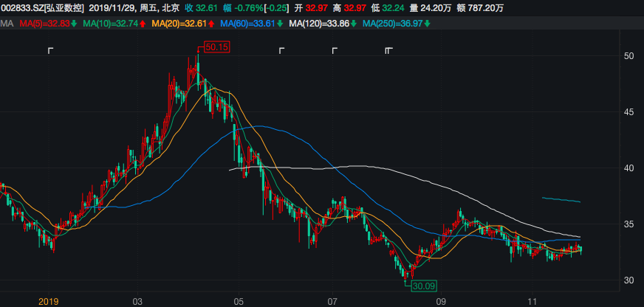
Task: Select the MA(60)=33.61 moving average label
Action: click(247, 24)
